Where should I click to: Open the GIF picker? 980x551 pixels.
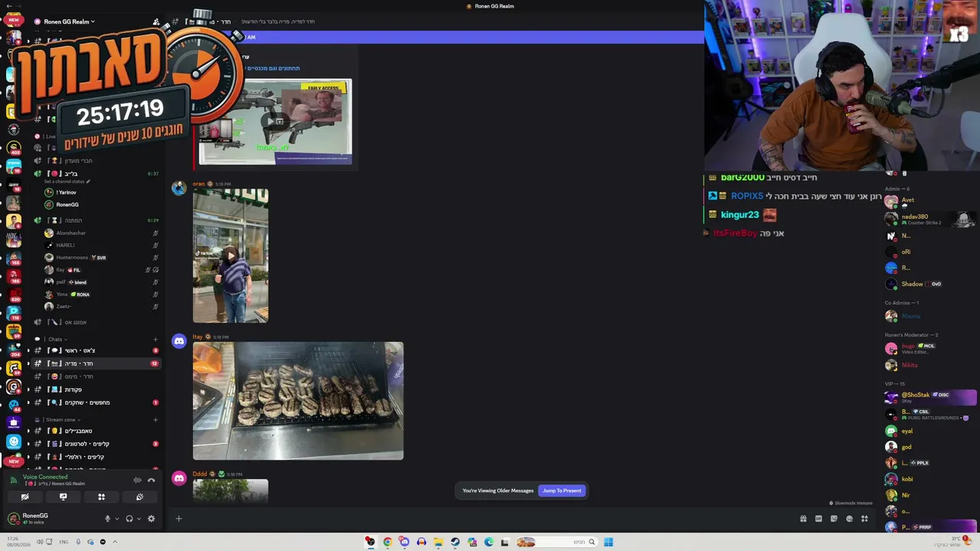818,519
